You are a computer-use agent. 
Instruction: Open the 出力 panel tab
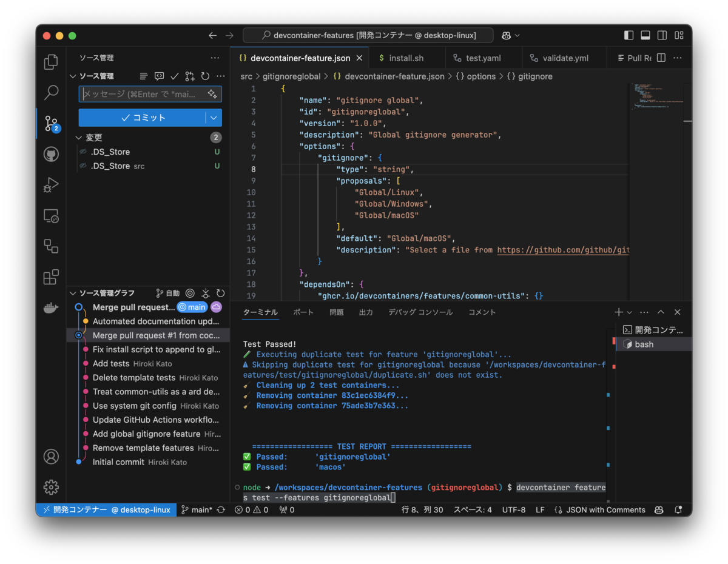pos(366,312)
